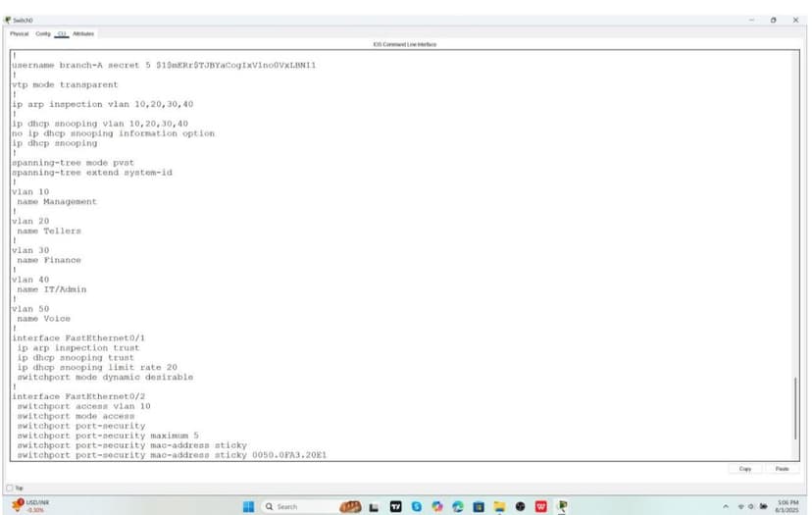Click 'spanning-tree extend system-id' line
The image size is (812, 515).
point(91,173)
